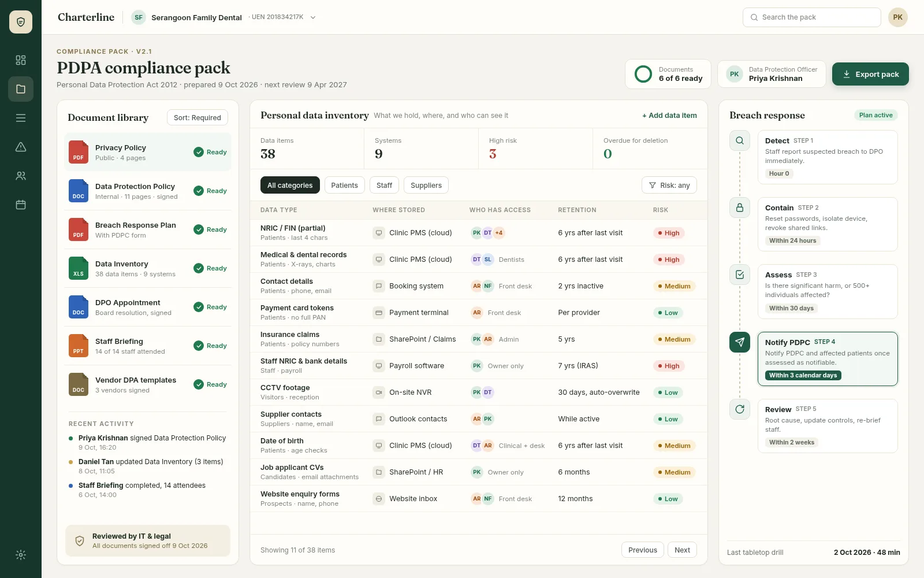This screenshot has height=578, width=924.
Task: Click the Reviewed by IT & legal banner
Action: click(148, 540)
